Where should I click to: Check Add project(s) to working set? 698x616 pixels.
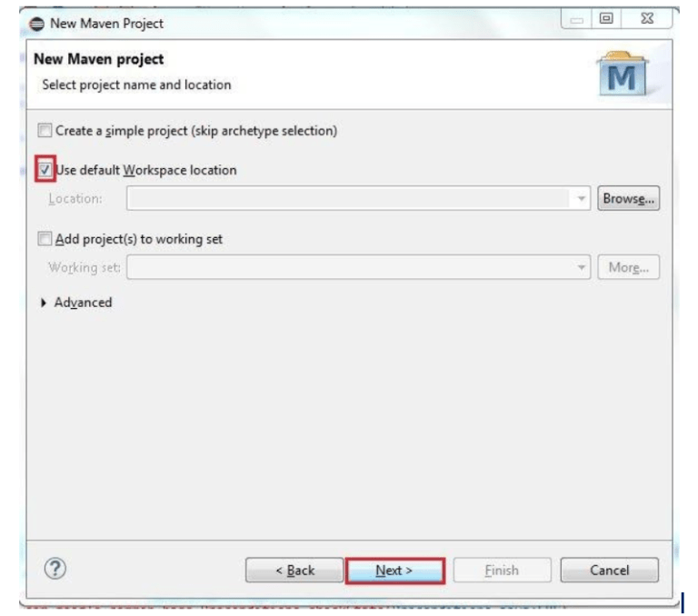45,239
